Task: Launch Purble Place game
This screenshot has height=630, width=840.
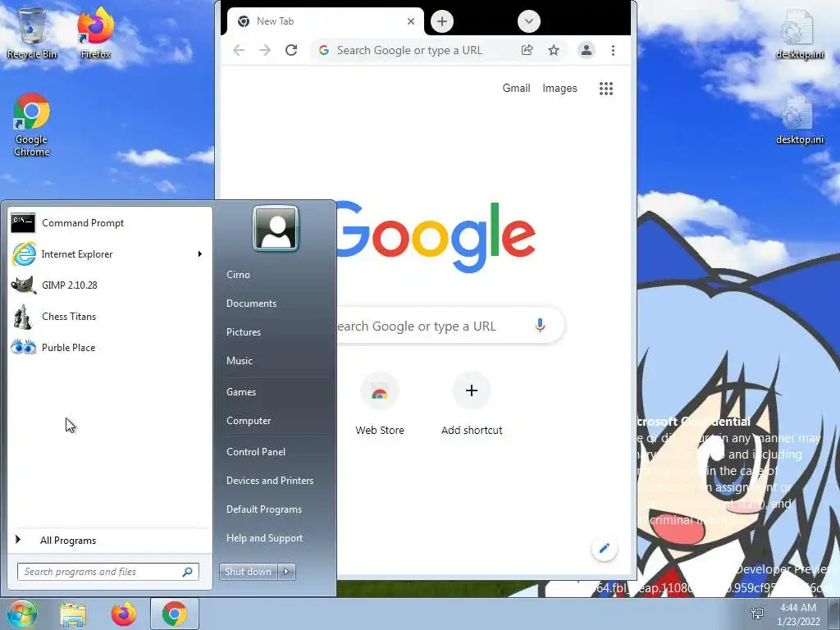Action: pyautogui.click(x=110, y=347)
